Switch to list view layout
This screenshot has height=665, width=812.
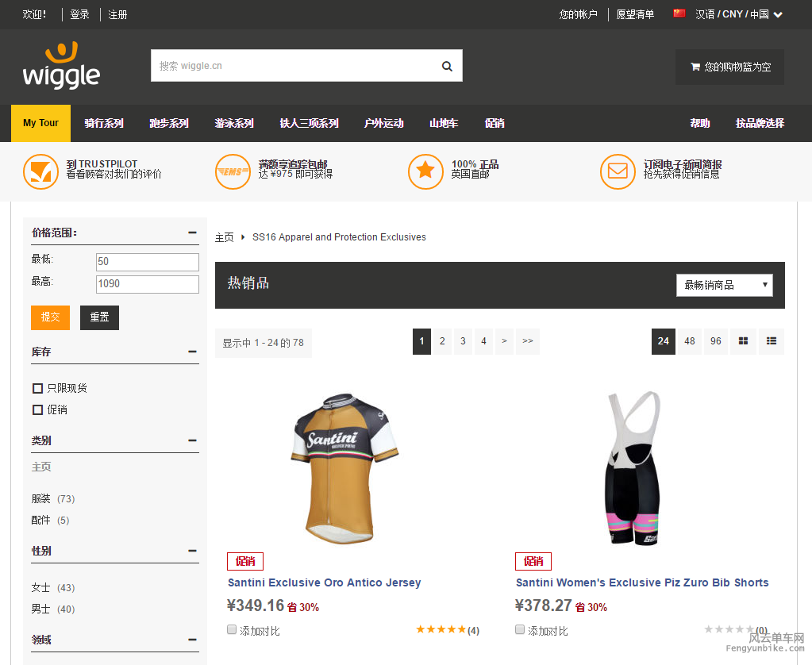pos(772,341)
